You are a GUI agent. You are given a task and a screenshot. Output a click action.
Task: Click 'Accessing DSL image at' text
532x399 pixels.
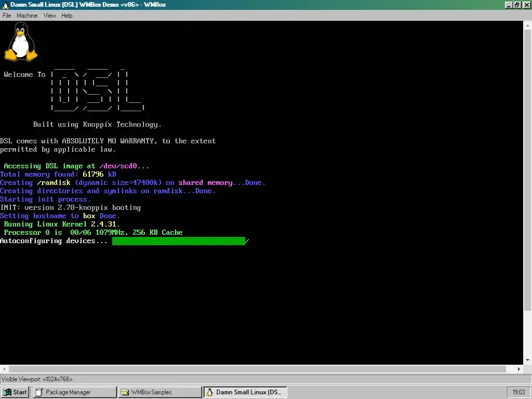point(49,166)
